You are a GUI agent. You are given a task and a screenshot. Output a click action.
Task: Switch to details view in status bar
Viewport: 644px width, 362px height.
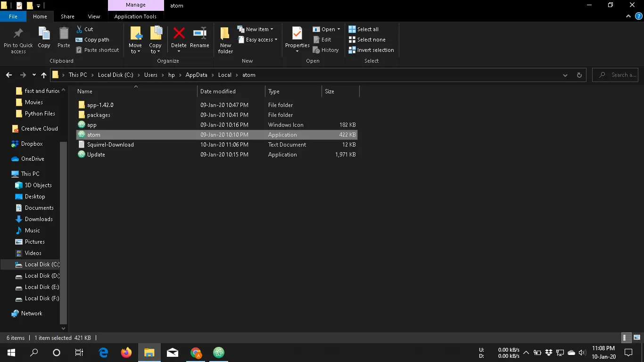tap(627, 338)
